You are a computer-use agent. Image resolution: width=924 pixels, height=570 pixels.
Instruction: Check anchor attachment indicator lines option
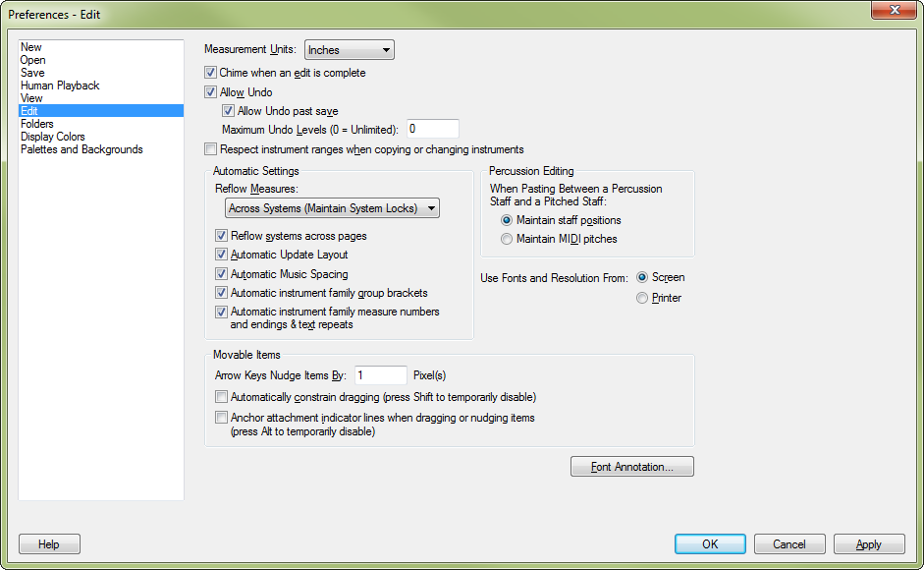point(221,417)
